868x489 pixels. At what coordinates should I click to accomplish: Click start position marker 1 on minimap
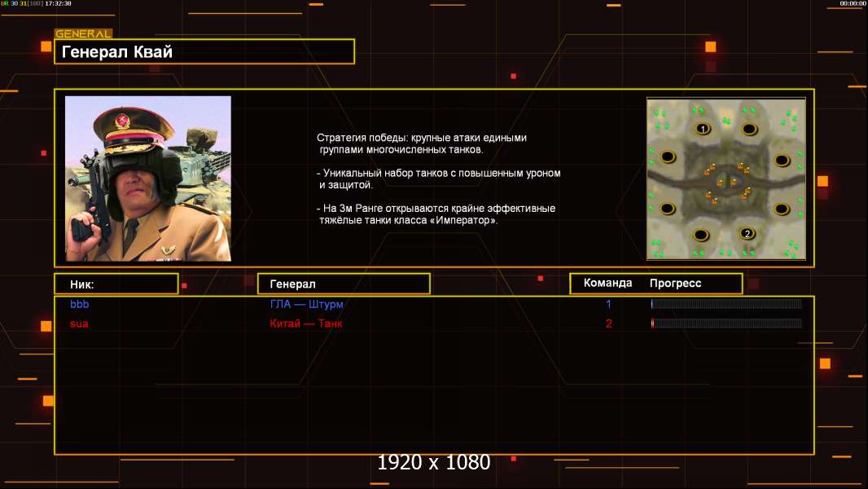[703, 129]
